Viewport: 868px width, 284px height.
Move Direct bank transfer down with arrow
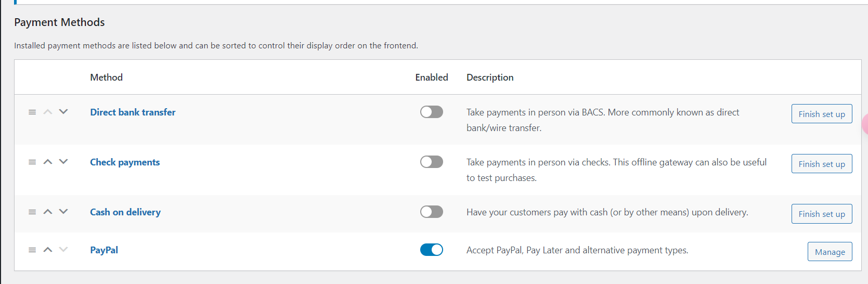[x=63, y=112]
